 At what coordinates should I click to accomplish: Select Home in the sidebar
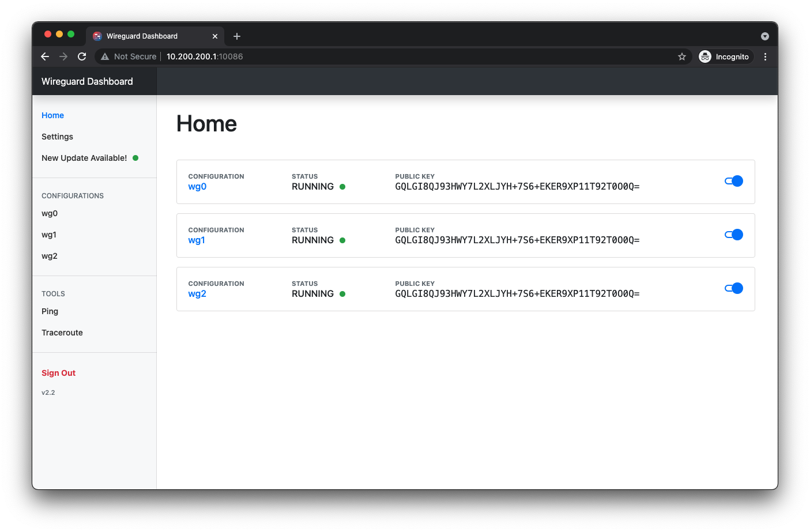(x=52, y=115)
